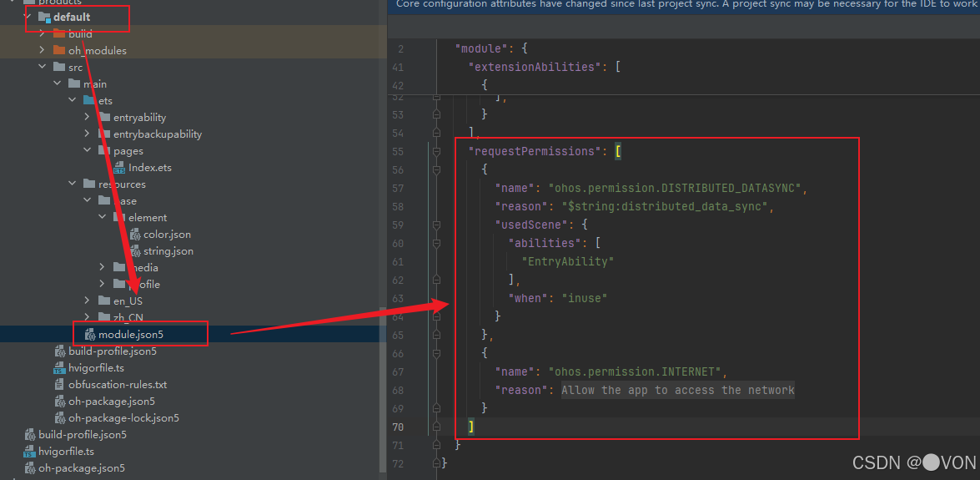Click fold marker on line 53
The height and width of the screenshot is (480, 980).
point(436,114)
